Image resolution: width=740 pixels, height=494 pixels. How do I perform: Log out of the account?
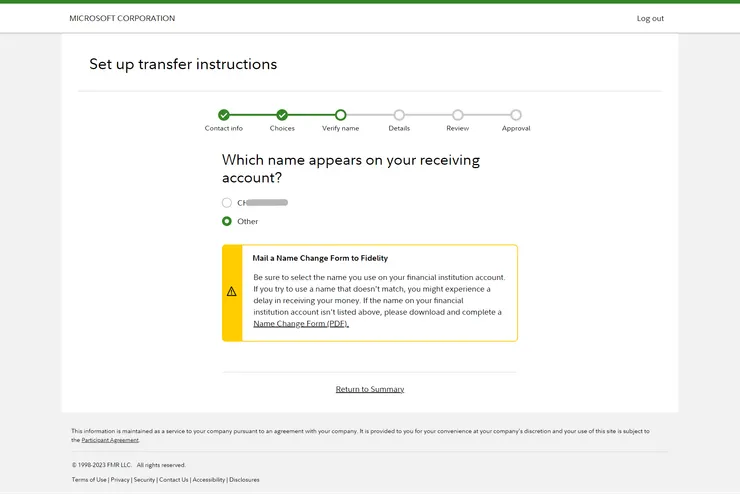(x=650, y=18)
